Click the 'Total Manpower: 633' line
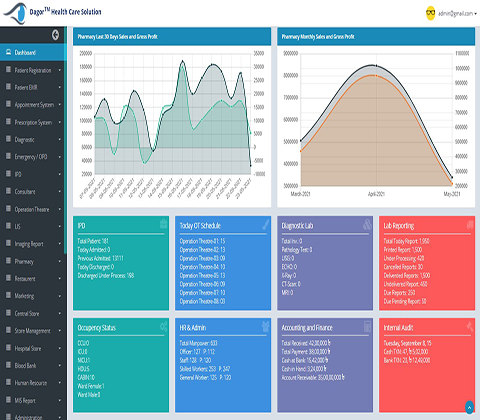480x420 pixels. click(x=198, y=343)
